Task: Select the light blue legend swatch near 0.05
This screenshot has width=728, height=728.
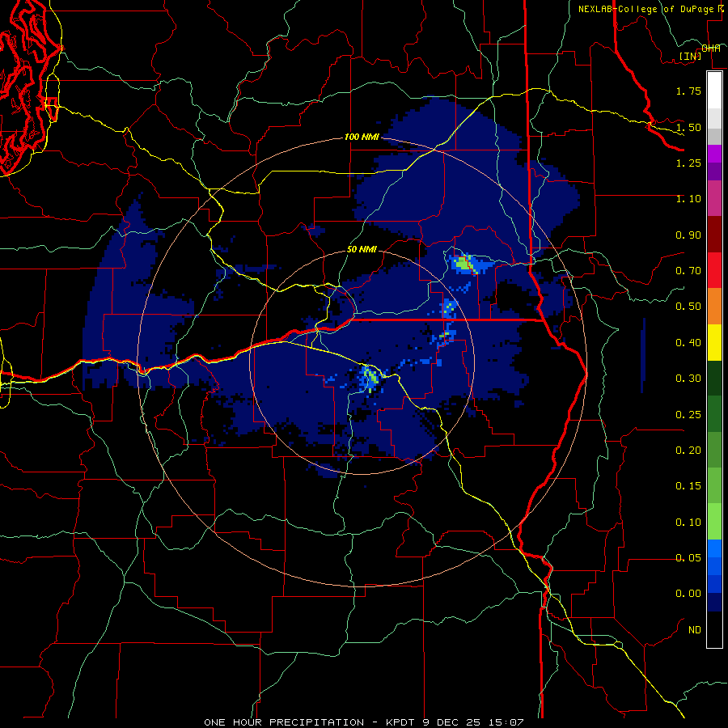Action: click(714, 548)
